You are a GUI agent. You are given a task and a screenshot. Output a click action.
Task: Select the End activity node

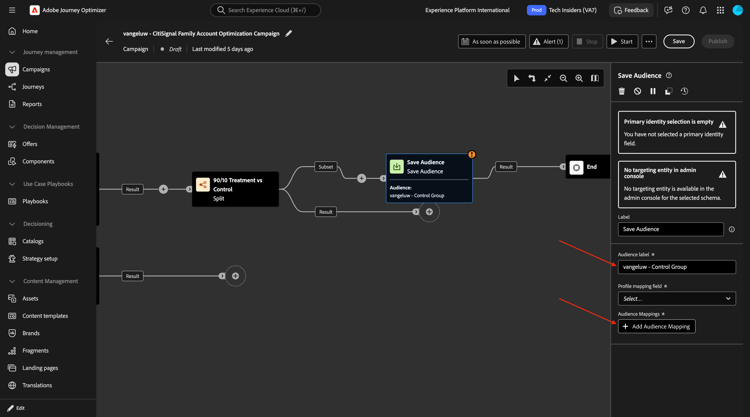click(587, 167)
